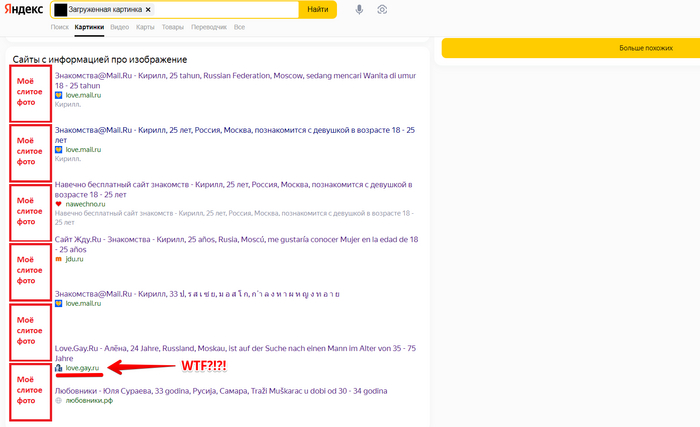700x427 pixels.
Task: Switch to the Поиск tab
Action: coord(59,27)
